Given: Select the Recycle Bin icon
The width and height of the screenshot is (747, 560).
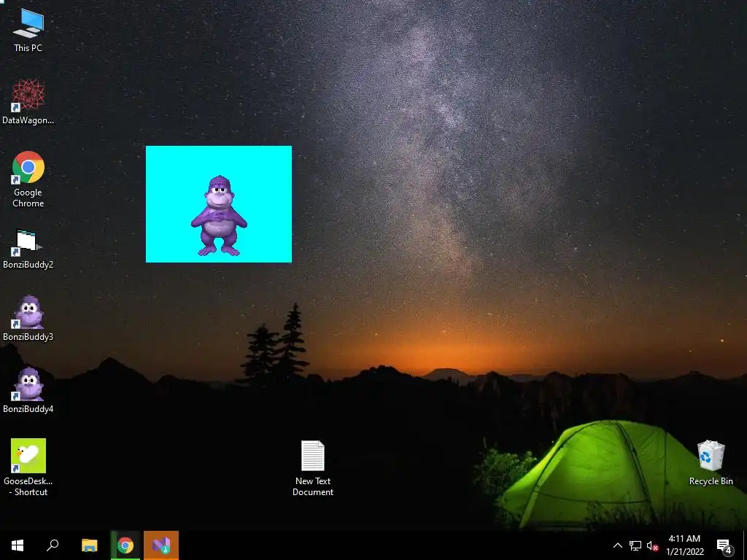Looking at the screenshot, I should (x=711, y=462).
